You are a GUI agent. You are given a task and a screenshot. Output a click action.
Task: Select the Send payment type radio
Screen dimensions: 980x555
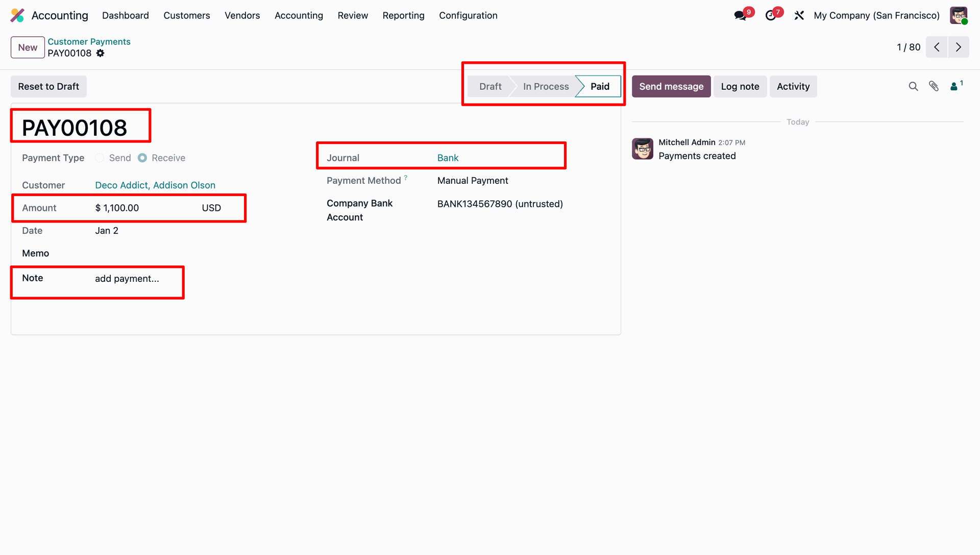tap(100, 158)
